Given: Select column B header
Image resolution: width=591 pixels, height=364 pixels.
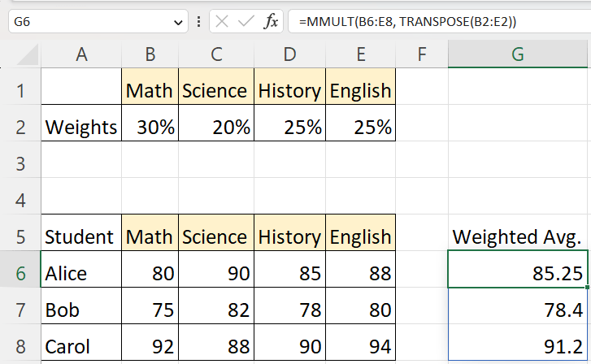Looking at the screenshot, I should pyautogui.click(x=150, y=54).
